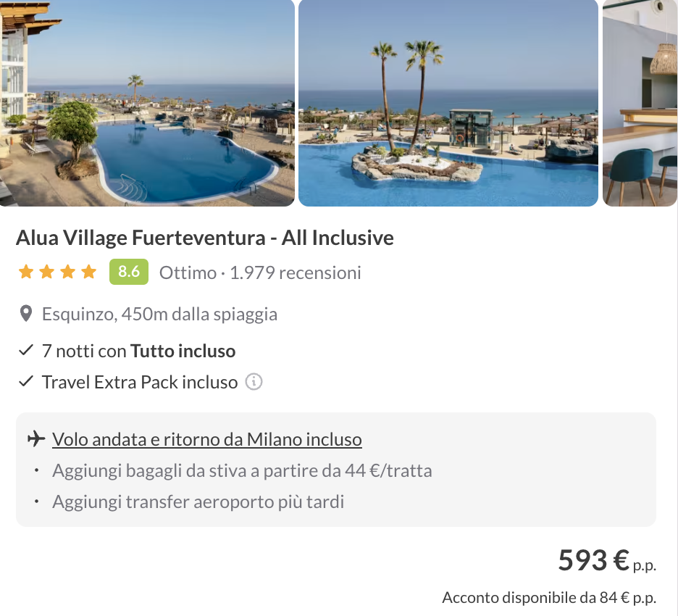The image size is (678, 616).
Task: Click the 593 € price
Action: coord(593,560)
